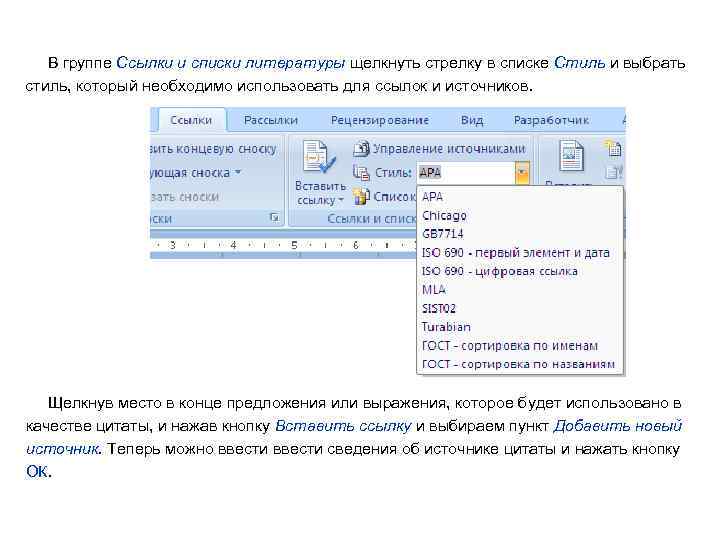Pick ISO 690 - первый элемент и дата
This screenshot has width=720, height=540.
click(x=520, y=253)
